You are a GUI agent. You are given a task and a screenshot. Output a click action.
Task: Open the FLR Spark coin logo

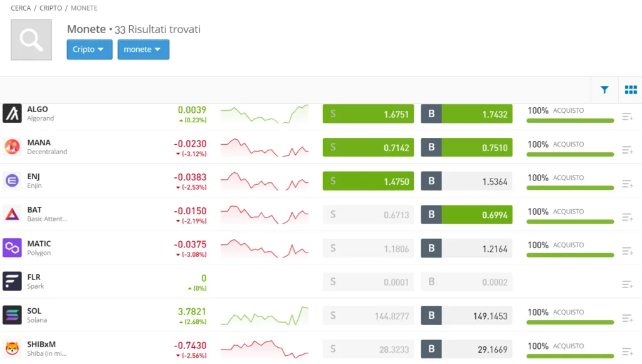(13, 281)
